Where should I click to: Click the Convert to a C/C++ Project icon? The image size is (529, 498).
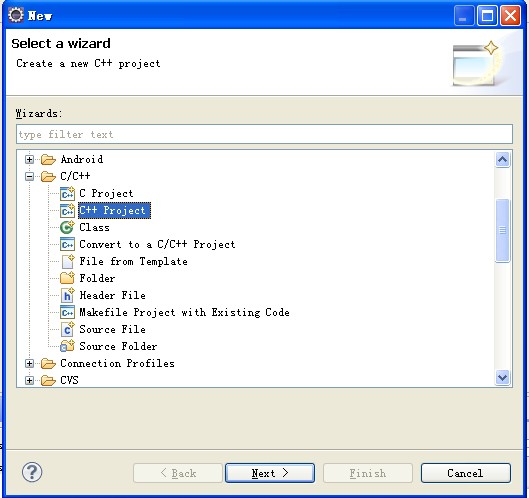[67, 245]
